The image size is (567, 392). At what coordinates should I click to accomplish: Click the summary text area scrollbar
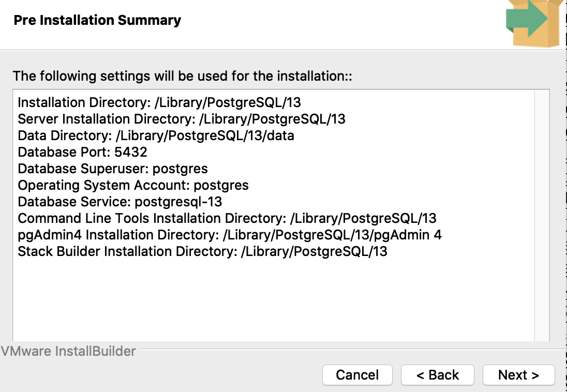[541, 216]
